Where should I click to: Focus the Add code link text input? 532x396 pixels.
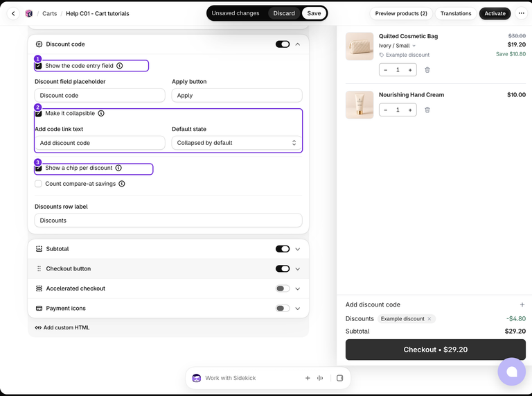coord(100,143)
